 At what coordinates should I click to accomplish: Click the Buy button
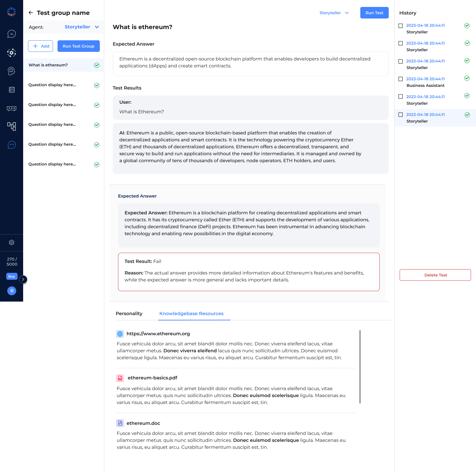coord(12,276)
